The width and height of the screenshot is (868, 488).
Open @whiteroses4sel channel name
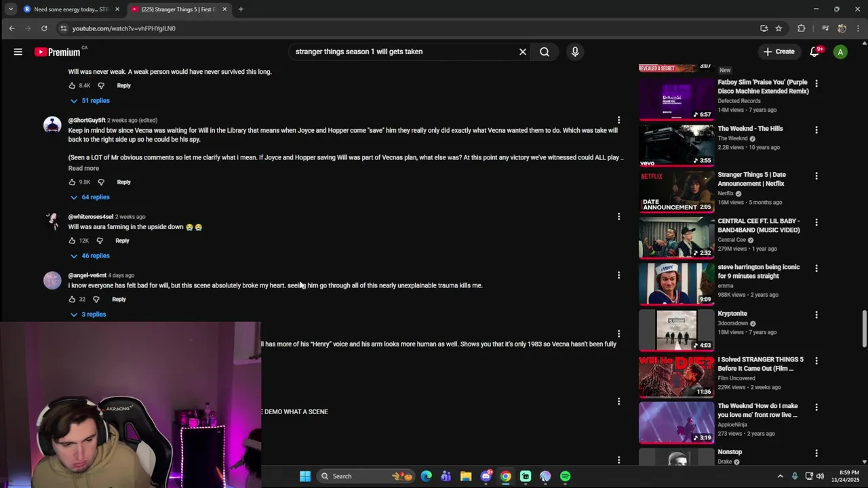(x=90, y=216)
